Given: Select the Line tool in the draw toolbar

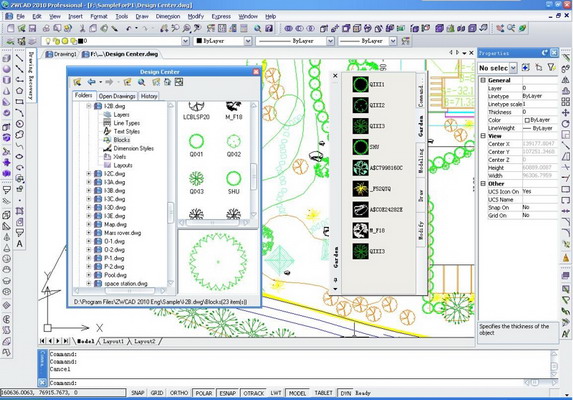Looking at the screenshot, I should point(20,58).
